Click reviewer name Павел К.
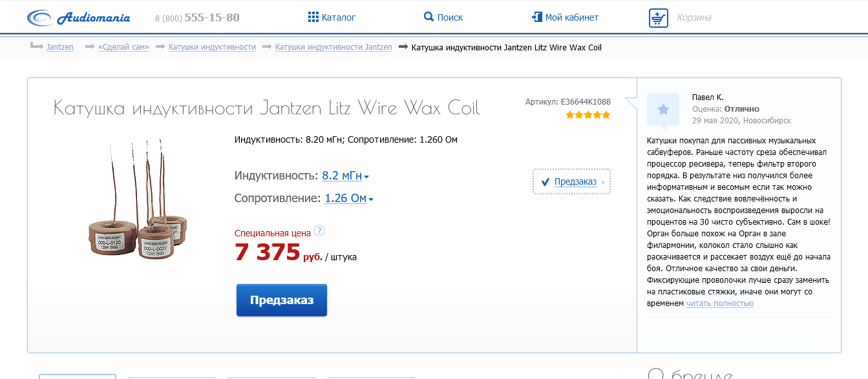 pyautogui.click(x=708, y=97)
